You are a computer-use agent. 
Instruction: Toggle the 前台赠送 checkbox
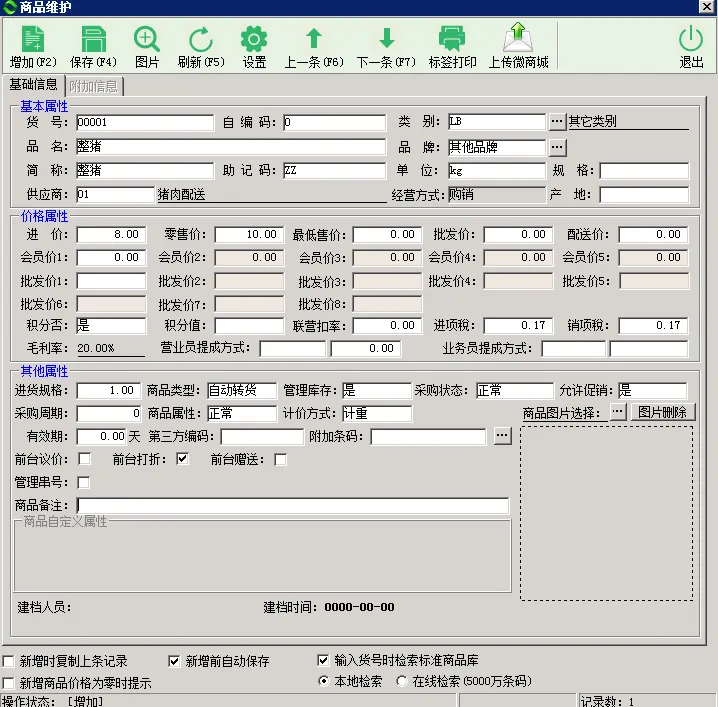[280, 459]
